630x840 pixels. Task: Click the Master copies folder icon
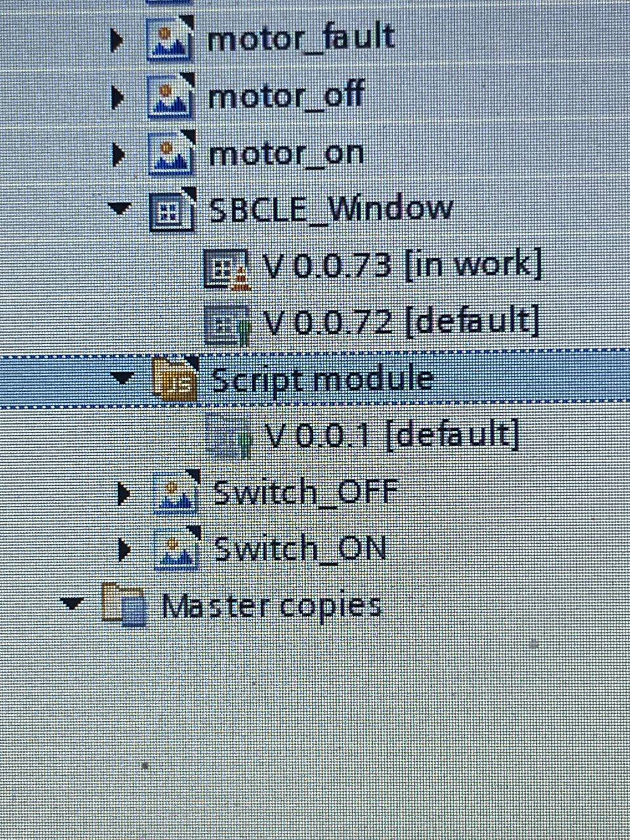click(x=124, y=604)
